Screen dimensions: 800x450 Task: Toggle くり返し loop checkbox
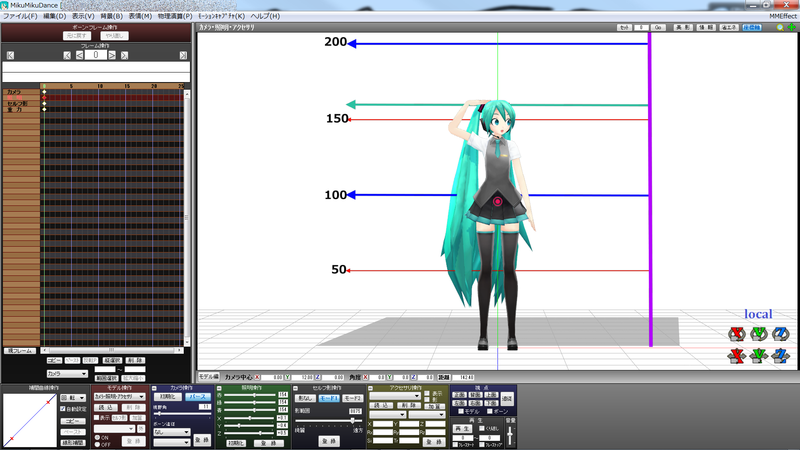coord(482,428)
